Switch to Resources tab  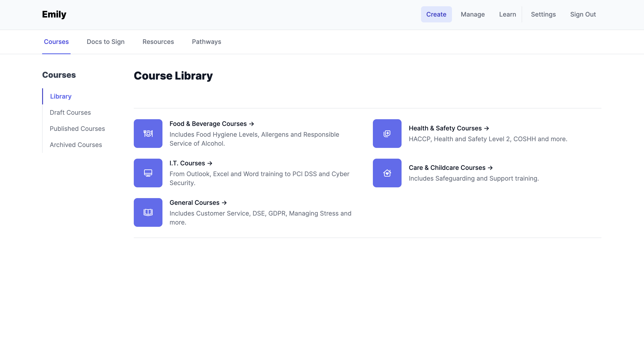pyautogui.click(x=158, y=42)
